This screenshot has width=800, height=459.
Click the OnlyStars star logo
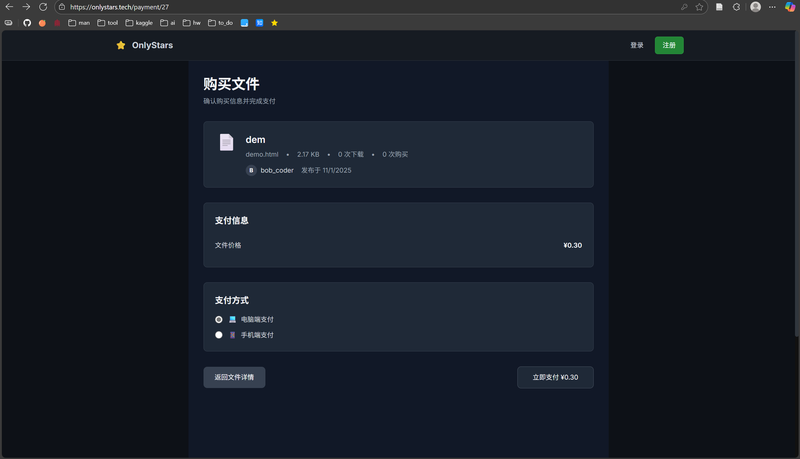click(x=121, y=45)
